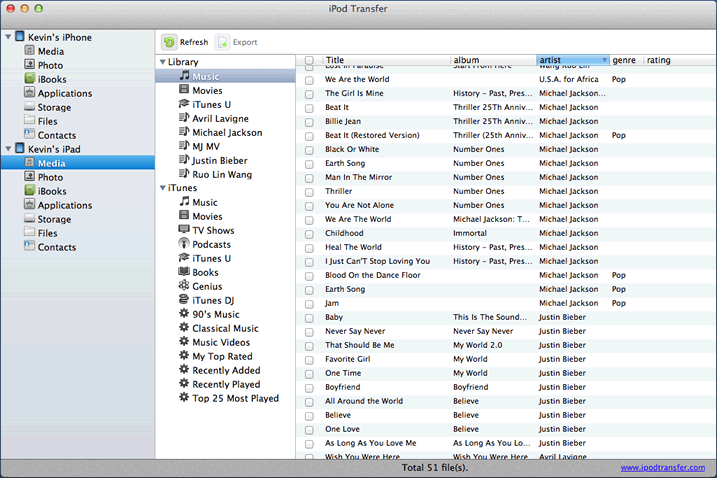This screenshot has width=717, height=478.
Task: Check the box for We Are the World by U.S.A. for Africa
Action: 310,80
